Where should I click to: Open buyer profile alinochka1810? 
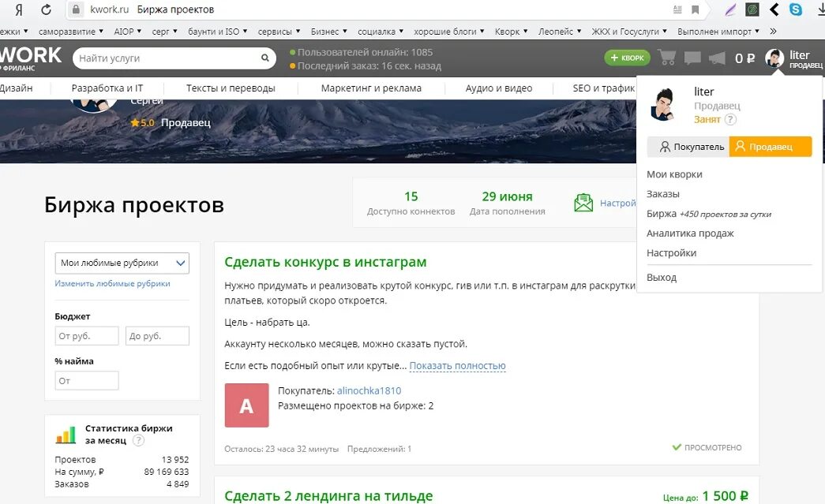point(369,391)
